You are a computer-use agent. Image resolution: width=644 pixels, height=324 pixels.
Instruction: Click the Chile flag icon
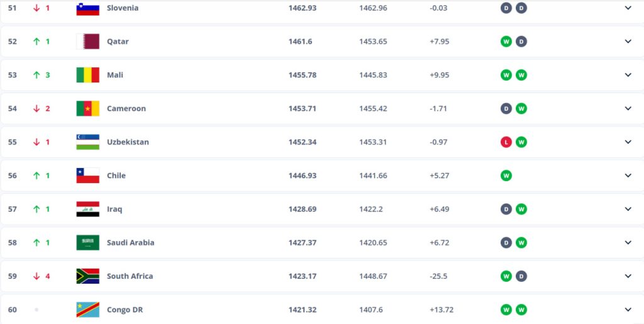click(87, 176)
